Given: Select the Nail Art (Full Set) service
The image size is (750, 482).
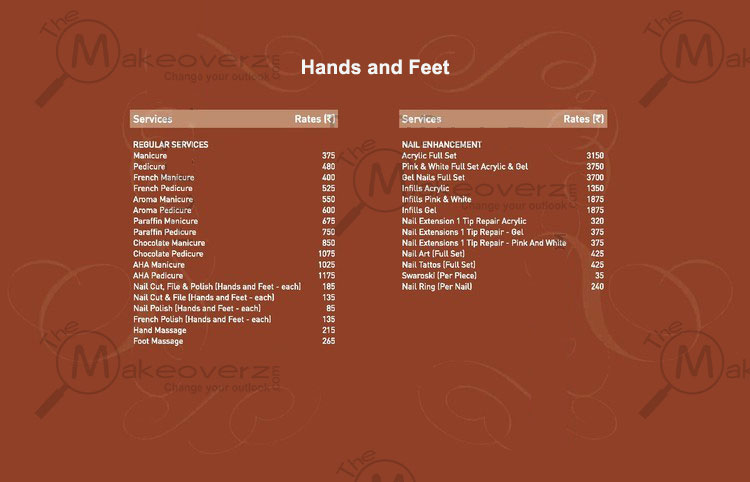Looking at the screenshot, I should point(432,254).
